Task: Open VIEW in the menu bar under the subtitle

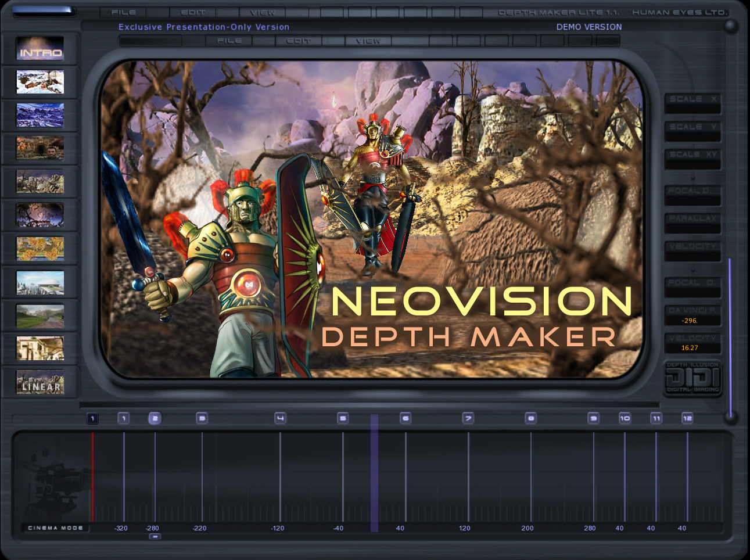Action: [368, 41]
